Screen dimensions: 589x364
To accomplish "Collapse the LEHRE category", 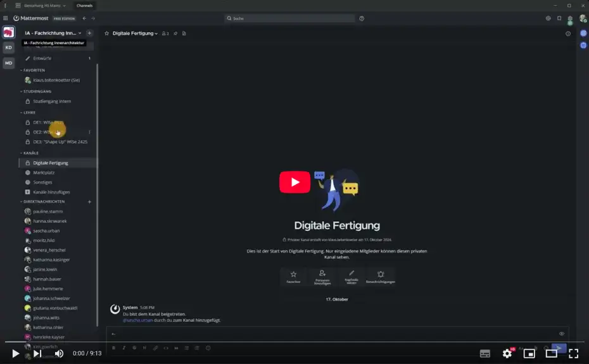I will click(28, 112).
